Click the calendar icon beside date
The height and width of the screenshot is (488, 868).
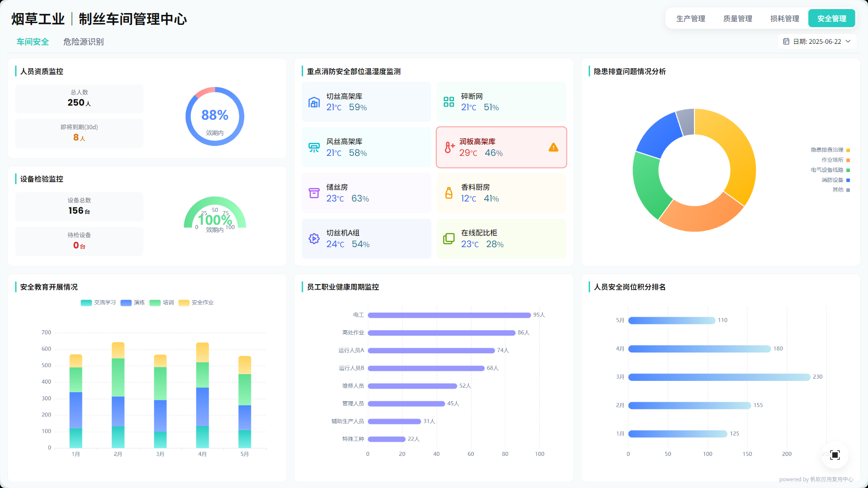(x=786, y=42)
